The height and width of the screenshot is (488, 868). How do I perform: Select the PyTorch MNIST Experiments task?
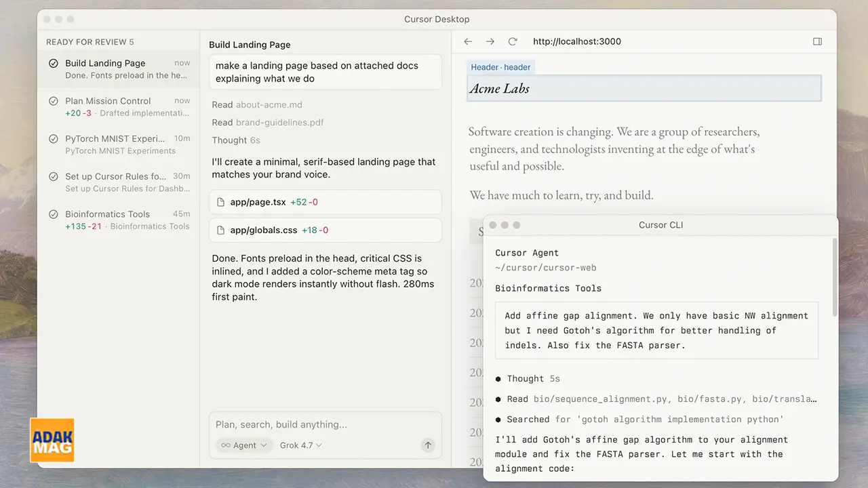click(118, 145)
